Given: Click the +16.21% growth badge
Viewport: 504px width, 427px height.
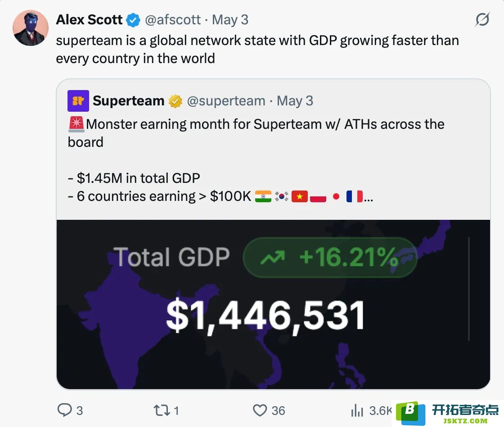Looking at the screenshot, I should click(330, 258).
